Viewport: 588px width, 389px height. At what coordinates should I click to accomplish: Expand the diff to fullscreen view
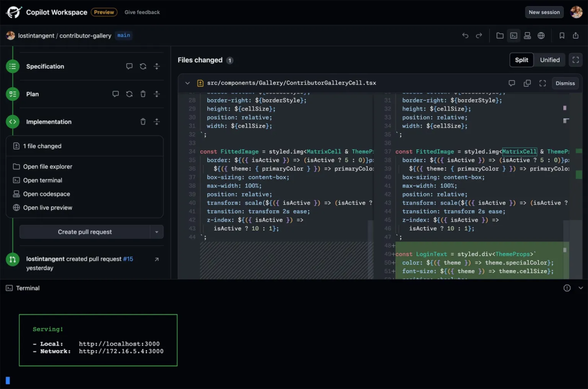coord(541,83)
